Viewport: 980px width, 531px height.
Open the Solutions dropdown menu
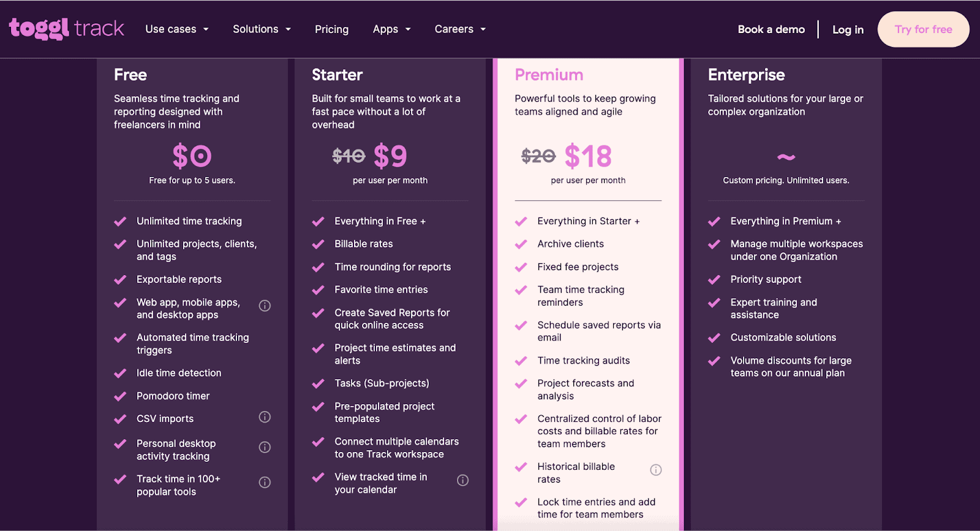[262, 29]
